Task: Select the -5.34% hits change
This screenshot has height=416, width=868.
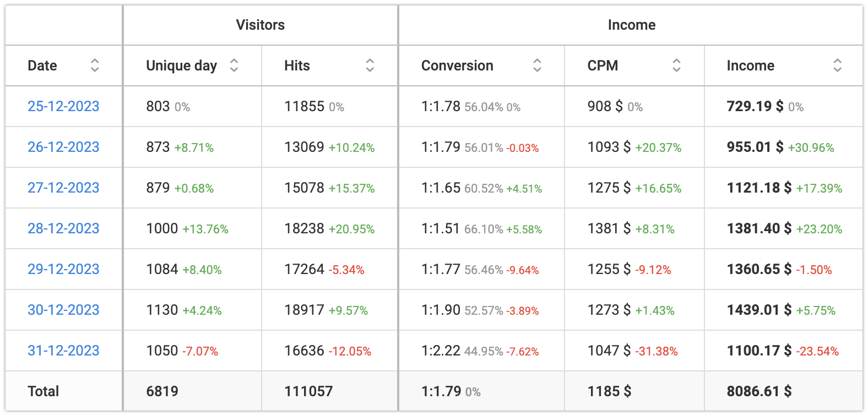Action: coord(346,270)
